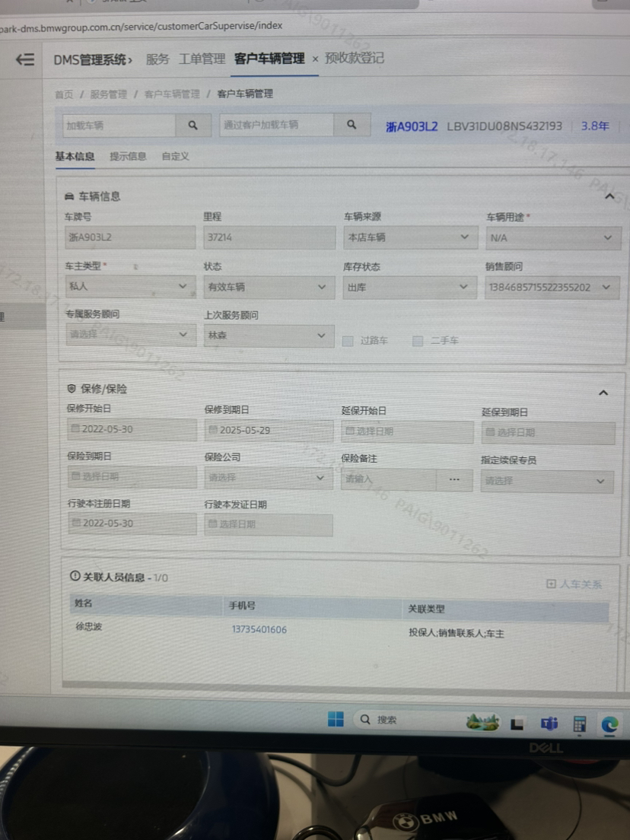The width and height of the screenshot is (630, 840).
Task: Click the ellipsis button in 保险备注
Action: coord(454,479)
